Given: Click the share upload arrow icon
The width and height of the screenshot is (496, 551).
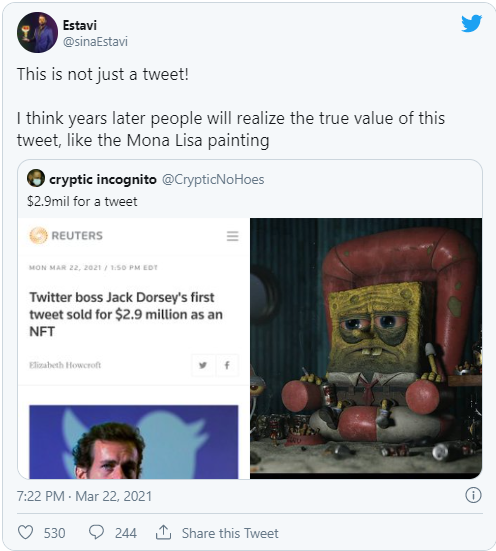Looking at the screenshot, I should (163, 532).
